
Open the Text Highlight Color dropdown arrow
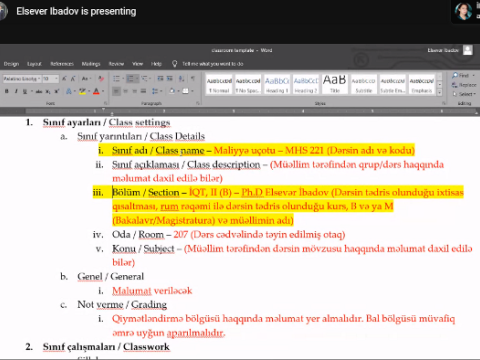click(89, 91)
